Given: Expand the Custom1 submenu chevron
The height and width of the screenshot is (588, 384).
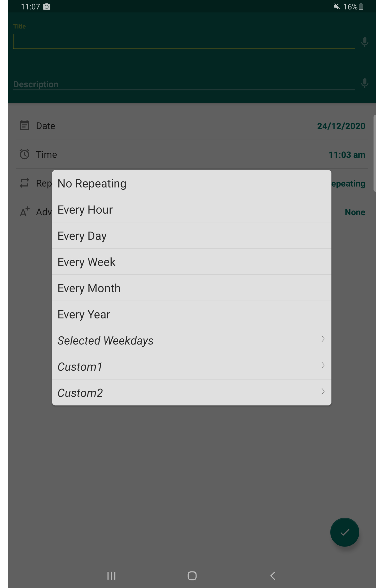Looking at the screenshot, I should pyautogui.click(x=323, y=365).
